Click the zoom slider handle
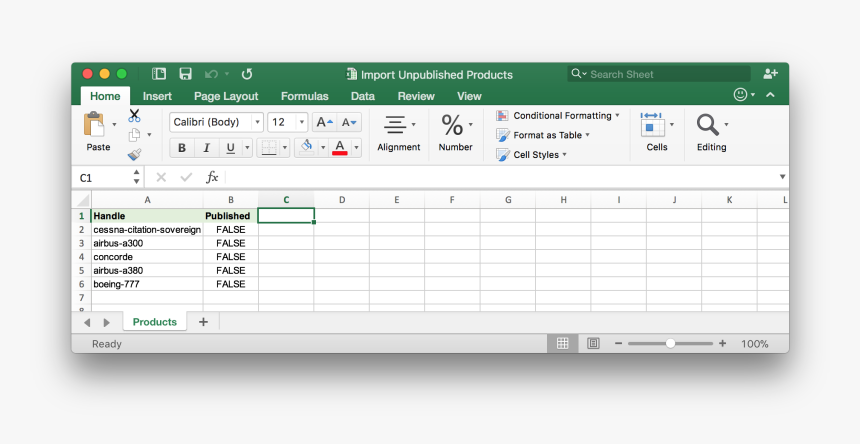This screenshot has width=860, height=444. click(670, 343)
